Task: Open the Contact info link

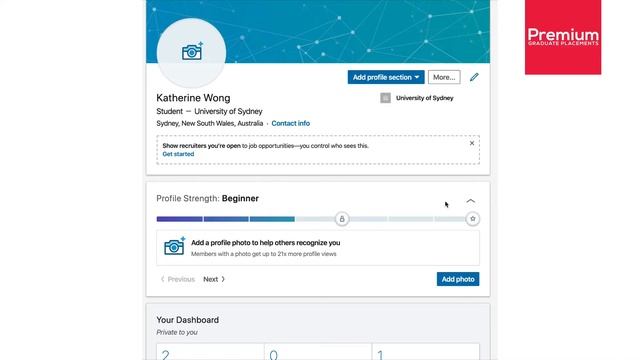Action: 291,123
